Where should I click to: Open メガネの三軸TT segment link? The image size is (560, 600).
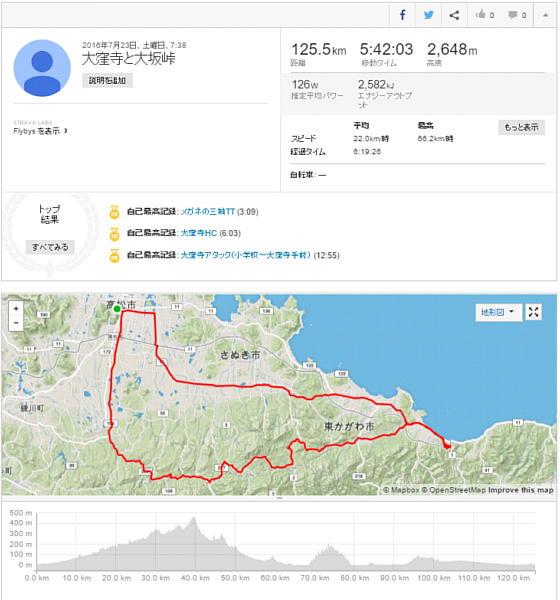coord(207,212)
